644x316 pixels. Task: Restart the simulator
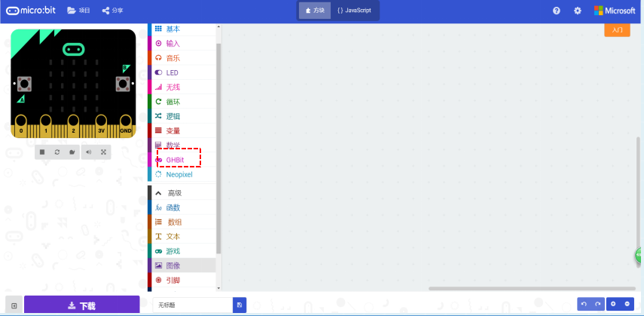57,152
